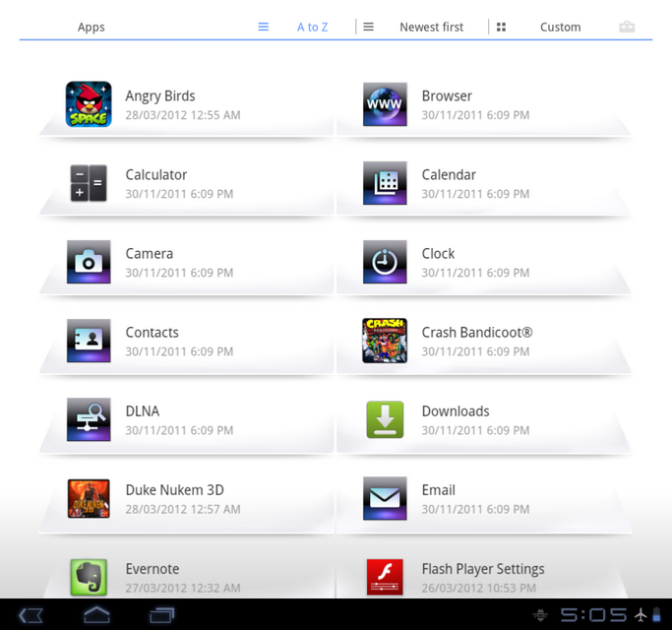Select the Contacts label
The height and width of the screenshot is (630, 672).
tap(153, 333)
